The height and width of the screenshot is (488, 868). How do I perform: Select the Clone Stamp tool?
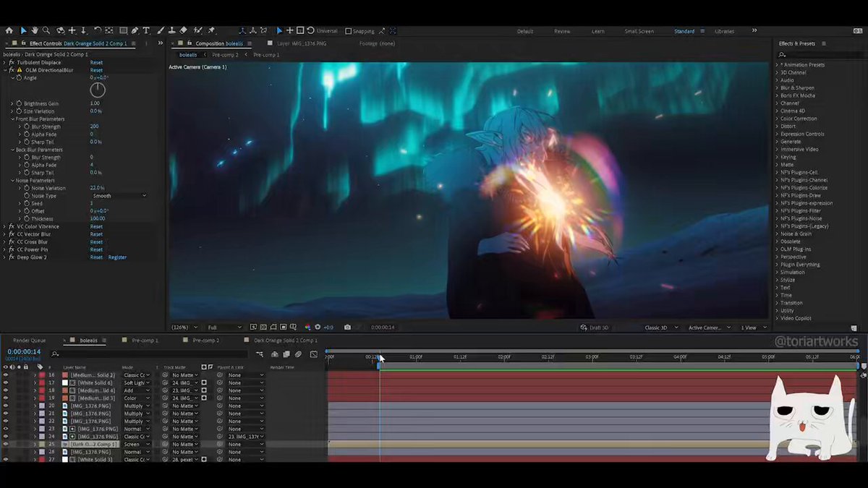coord(171,31)
